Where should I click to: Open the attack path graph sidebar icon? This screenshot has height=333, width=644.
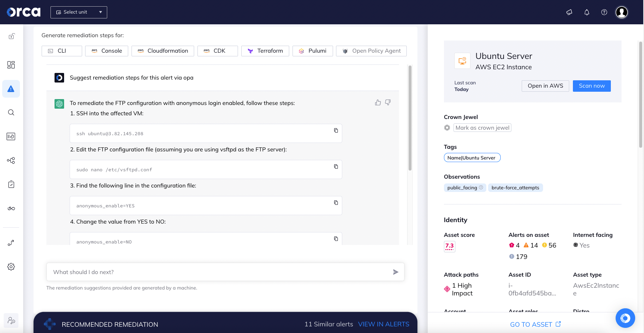11,160
